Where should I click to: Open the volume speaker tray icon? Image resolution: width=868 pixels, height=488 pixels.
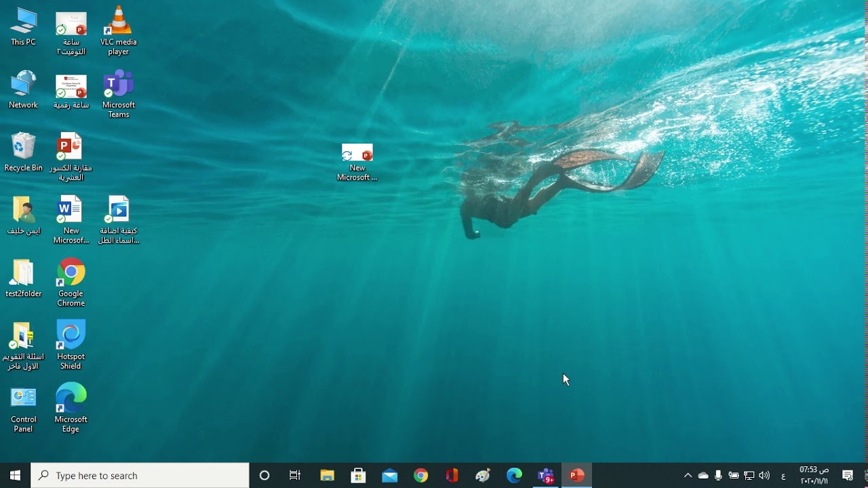pos(765,475)
